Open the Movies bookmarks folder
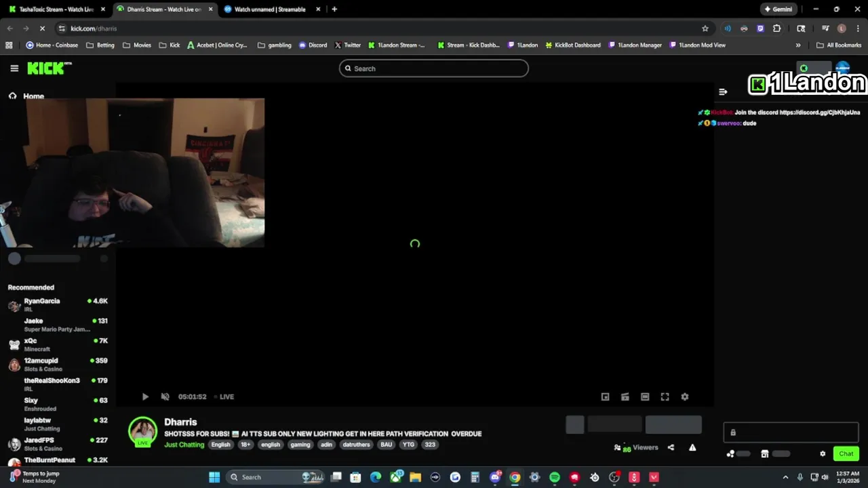This screenshot has height=488, width=868. tap(137, 45)
